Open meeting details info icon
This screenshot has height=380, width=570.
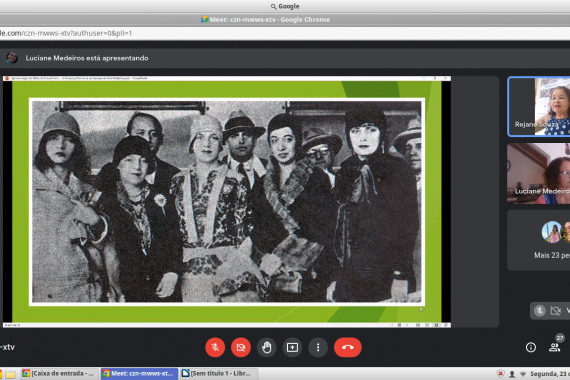(x=531, y=347)
